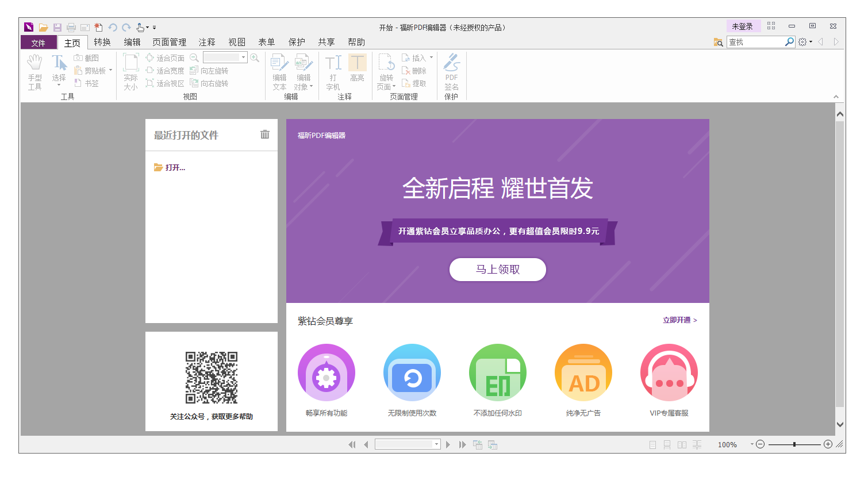Open the 编辑文本 edit text tool

pyautogui.click(x=279, y=72)
